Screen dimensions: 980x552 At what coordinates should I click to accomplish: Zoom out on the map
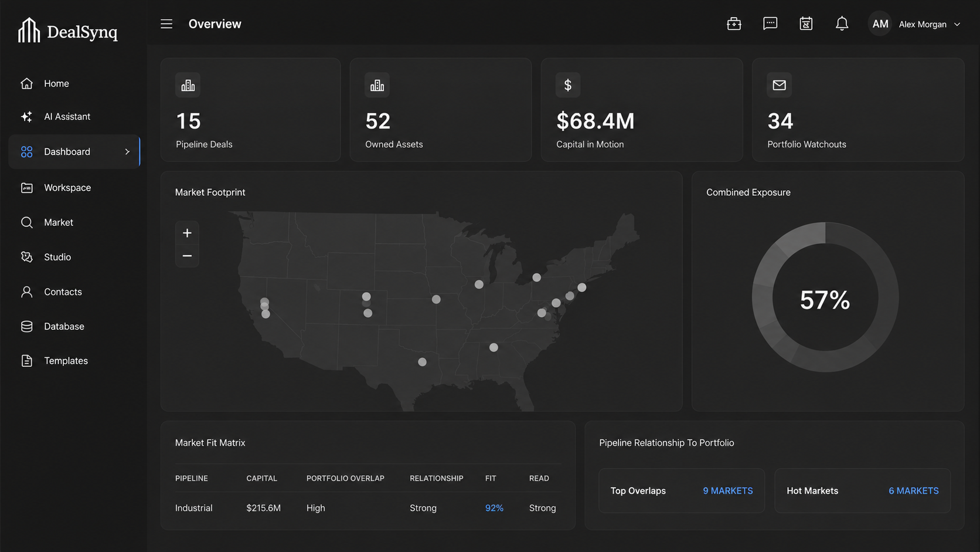point(187,256)
